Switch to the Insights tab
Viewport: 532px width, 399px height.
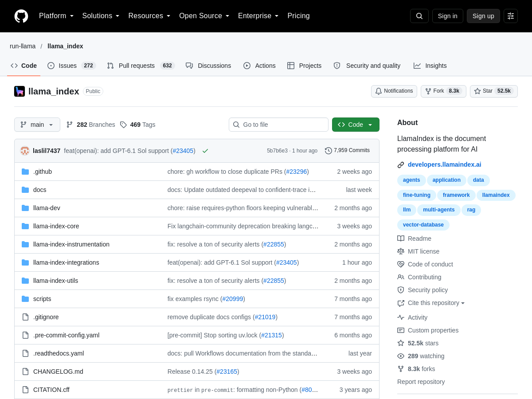430,66
